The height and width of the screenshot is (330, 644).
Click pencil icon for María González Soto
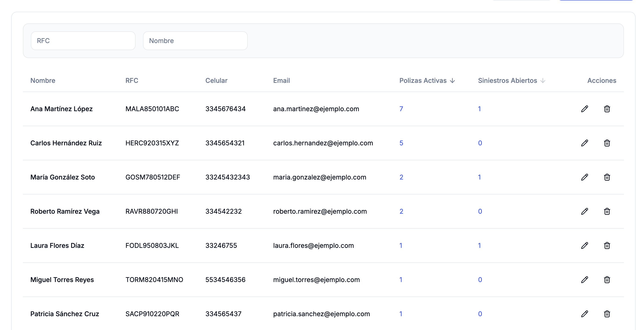584,177
